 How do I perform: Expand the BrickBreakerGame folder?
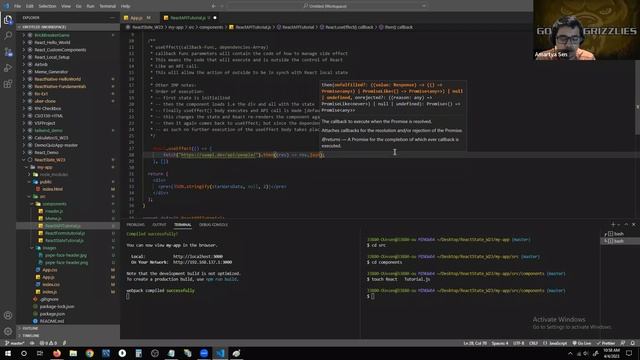tap(68, 35)
